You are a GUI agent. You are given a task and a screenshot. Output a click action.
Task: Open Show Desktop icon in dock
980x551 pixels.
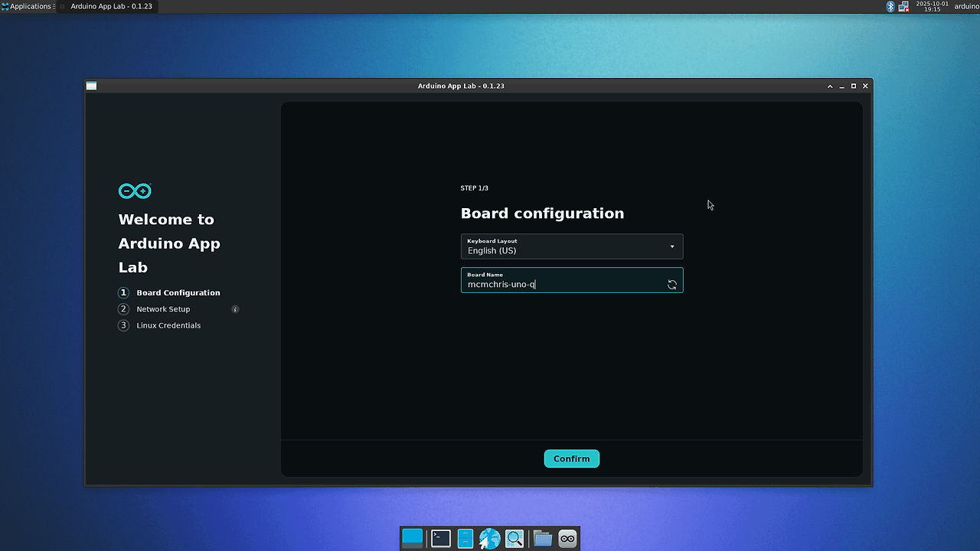pos(413,538)
